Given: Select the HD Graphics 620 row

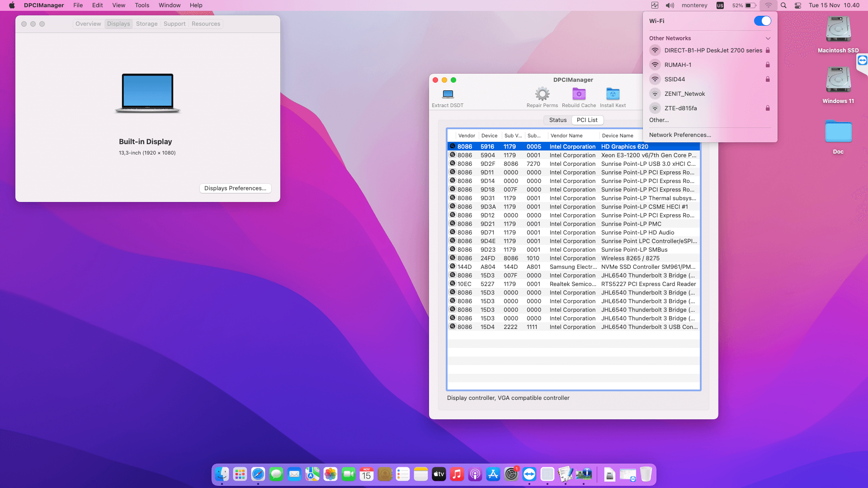Looking at the screenshot, I should coord(573,146).
